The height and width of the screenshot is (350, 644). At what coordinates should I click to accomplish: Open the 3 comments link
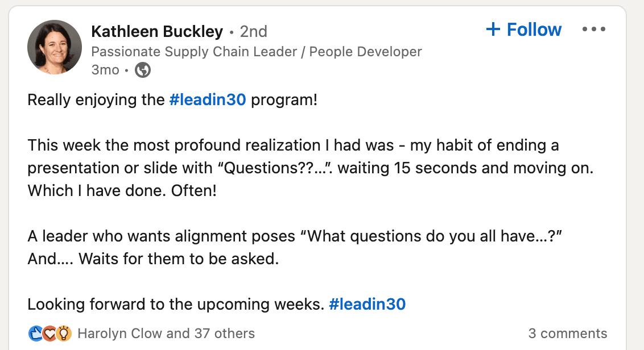pyautogui.click(x=568, y=334)
